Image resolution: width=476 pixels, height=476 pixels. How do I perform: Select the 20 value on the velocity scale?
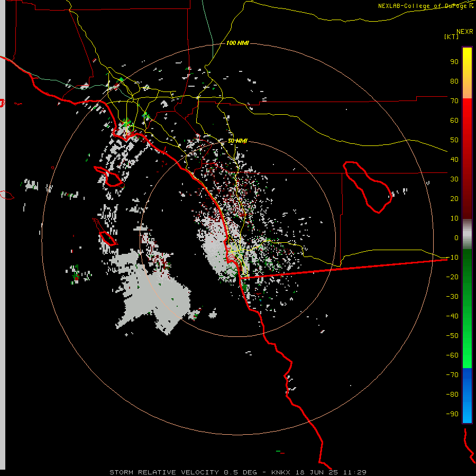(x=454, y=199)
